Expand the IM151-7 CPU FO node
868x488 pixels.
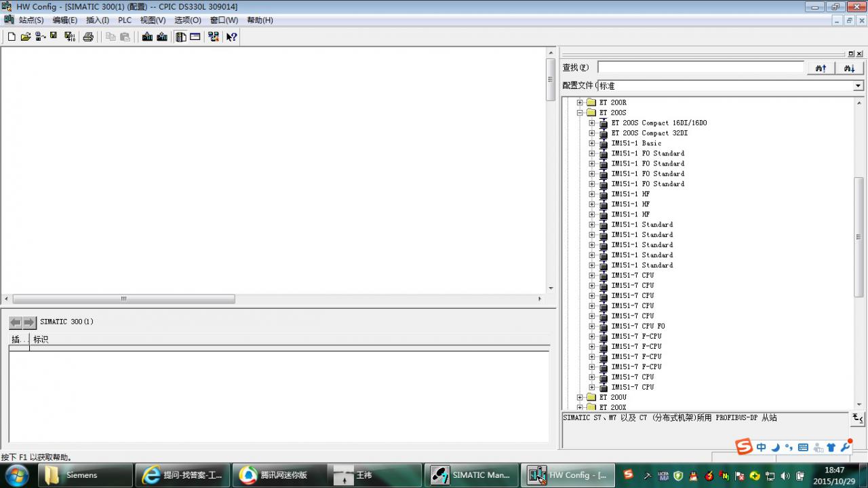592,326
